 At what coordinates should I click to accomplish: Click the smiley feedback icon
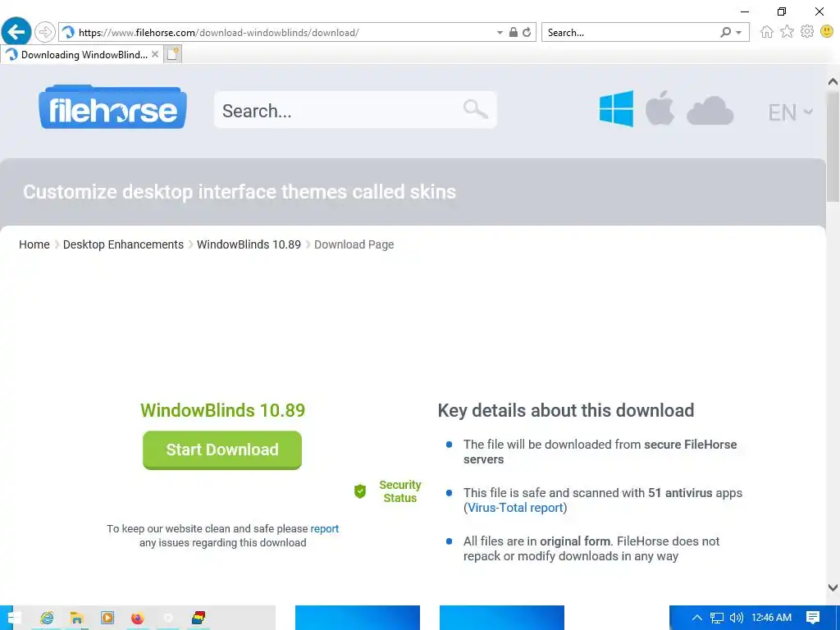coord(827,32)
